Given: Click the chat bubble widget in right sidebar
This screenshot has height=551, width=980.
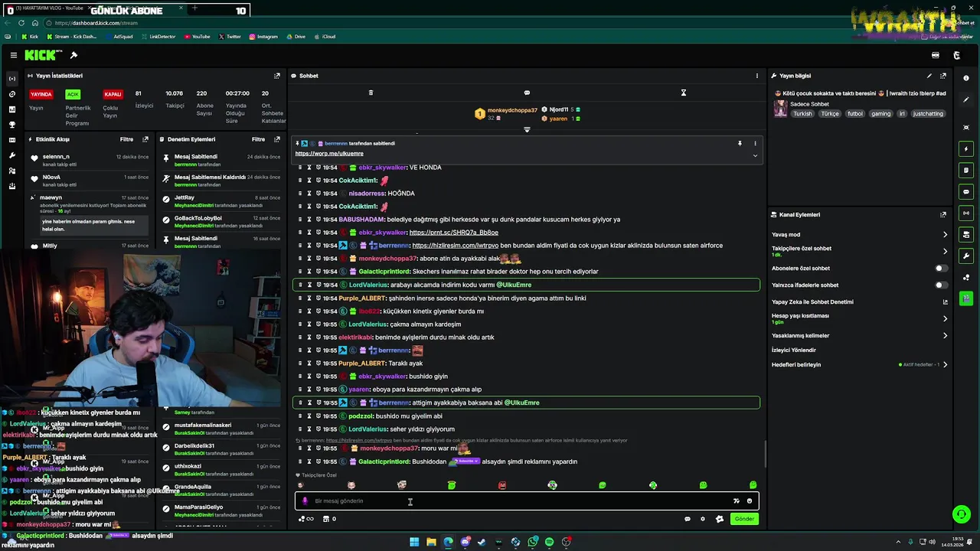Looking at the screenshot, I should pyautogui.click(x=966, y=191).
